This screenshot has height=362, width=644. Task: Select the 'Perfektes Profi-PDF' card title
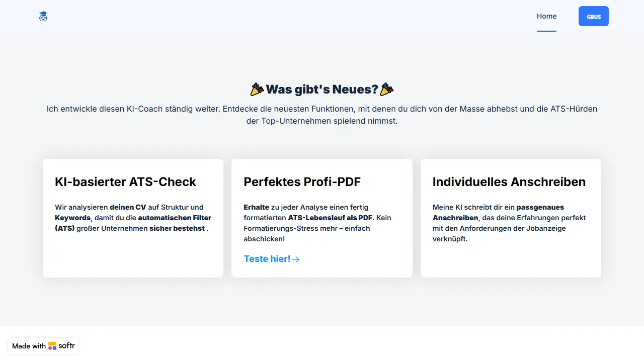302,182
